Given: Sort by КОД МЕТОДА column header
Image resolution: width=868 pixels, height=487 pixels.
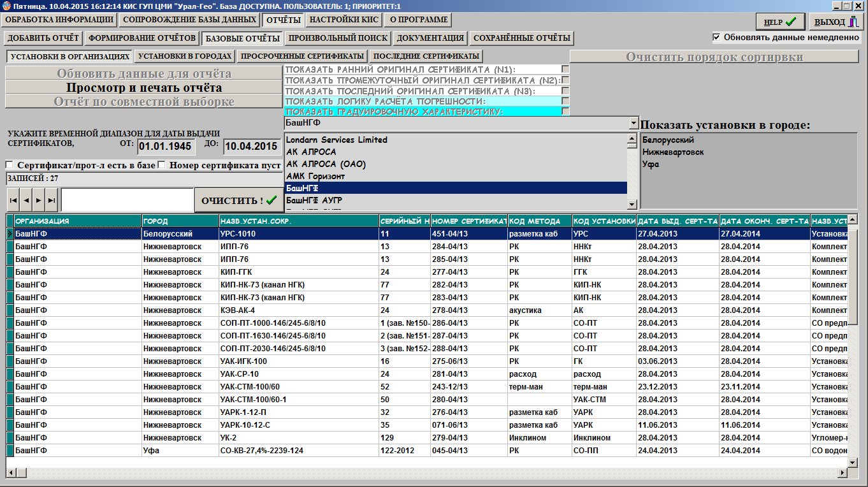Looking at the screenshot, I should click(x=540, y=221).
